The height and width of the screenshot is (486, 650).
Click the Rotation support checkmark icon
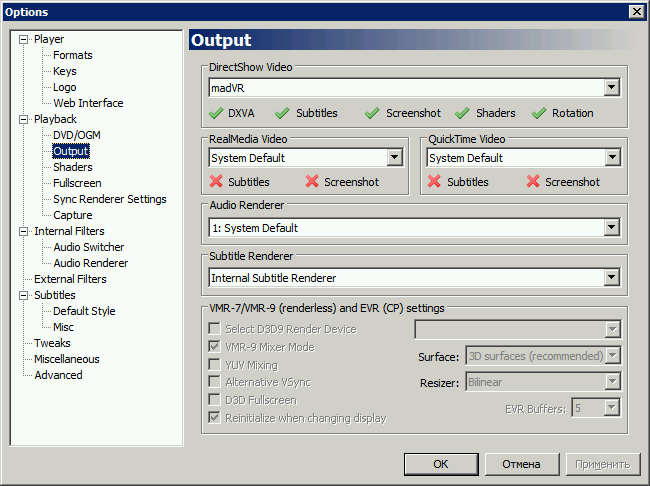[x=538, y=113]
